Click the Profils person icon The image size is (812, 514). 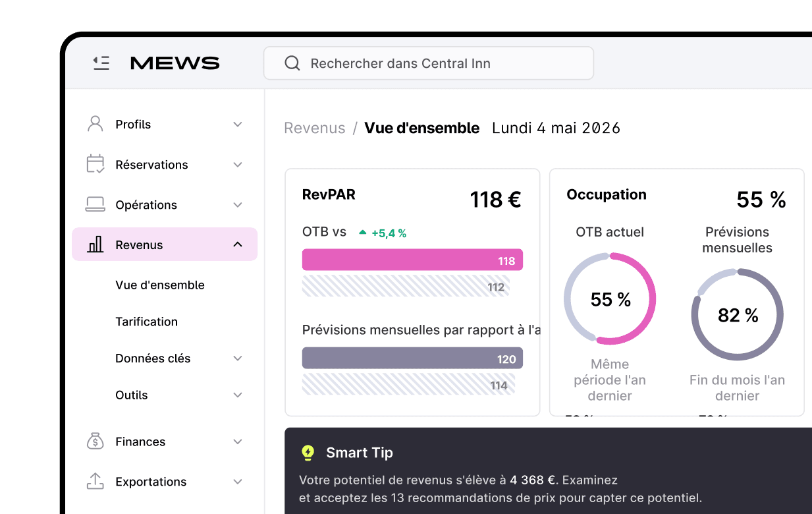pyautogui.click(x=95, y=124)
